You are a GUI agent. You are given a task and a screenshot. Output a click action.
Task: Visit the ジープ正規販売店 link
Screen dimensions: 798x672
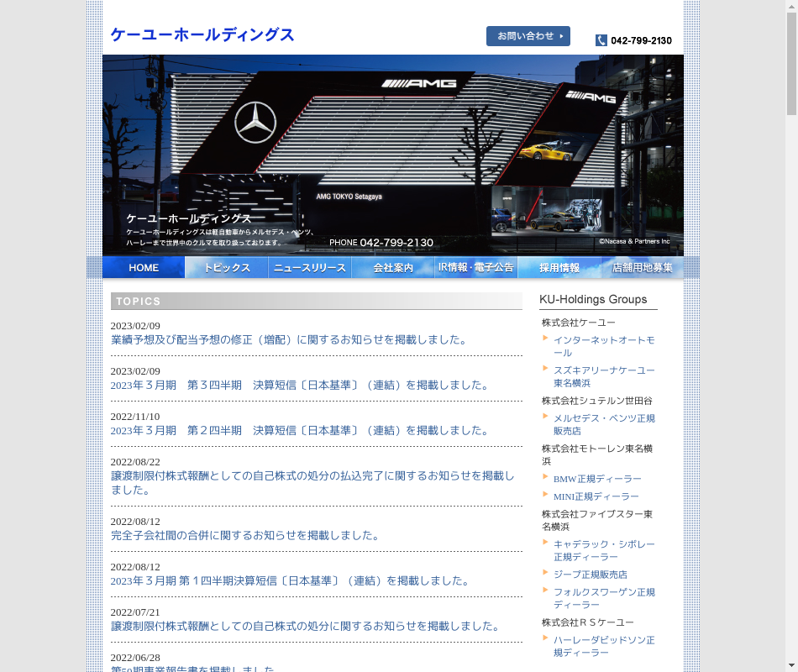tap(591, 575)
